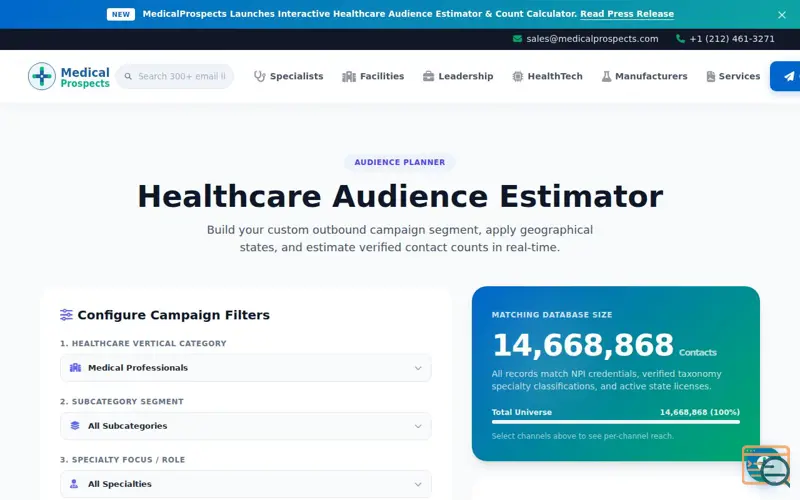
Task: Click the NEW badge in banner
Action: pos(121,14)
